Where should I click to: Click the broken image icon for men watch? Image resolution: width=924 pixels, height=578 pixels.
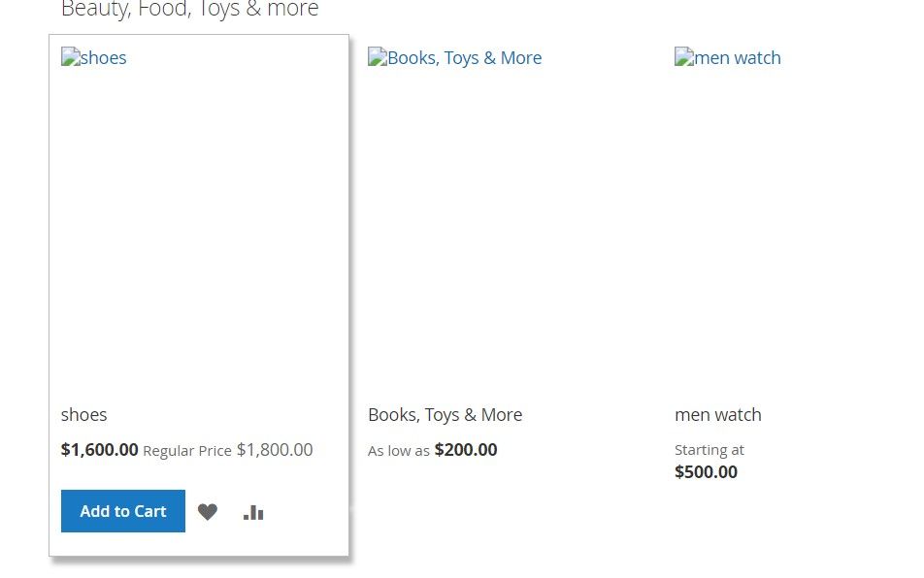[683, 57]
